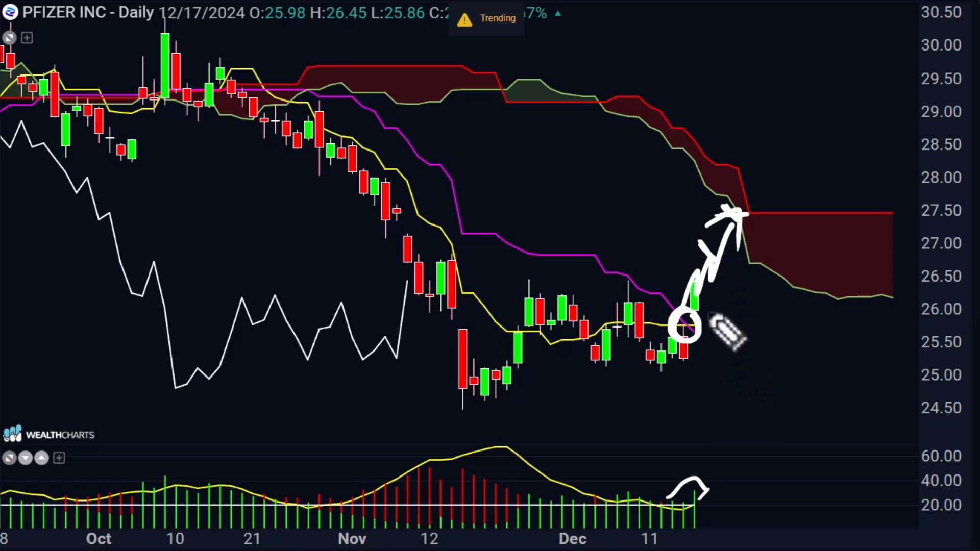Click the Nov label on time axis
Screen dimensions: 980x551
352,539
